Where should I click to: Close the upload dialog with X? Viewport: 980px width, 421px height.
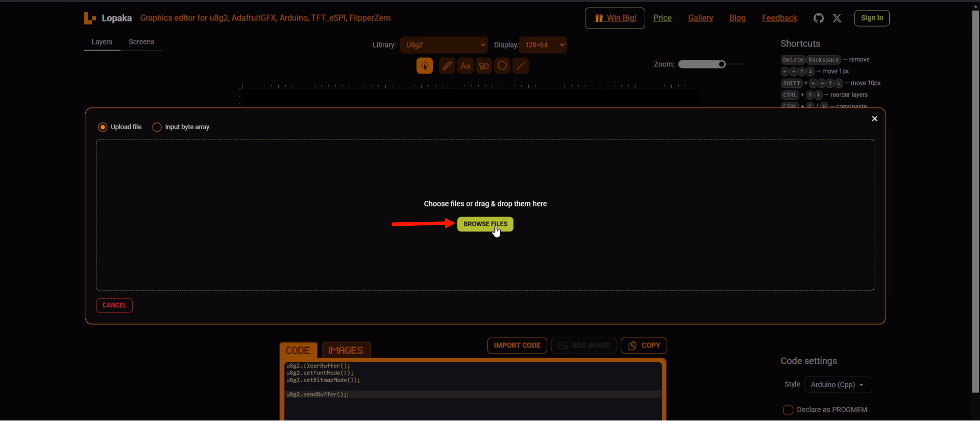(x=874, y=119)
